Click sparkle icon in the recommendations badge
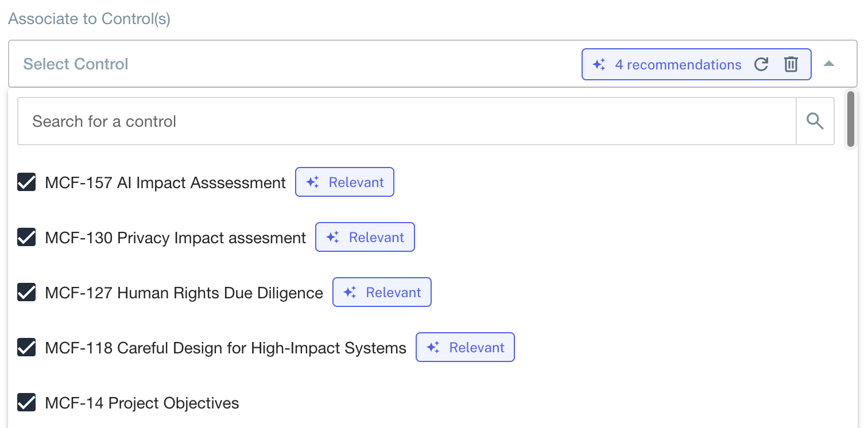 point(599,64)
